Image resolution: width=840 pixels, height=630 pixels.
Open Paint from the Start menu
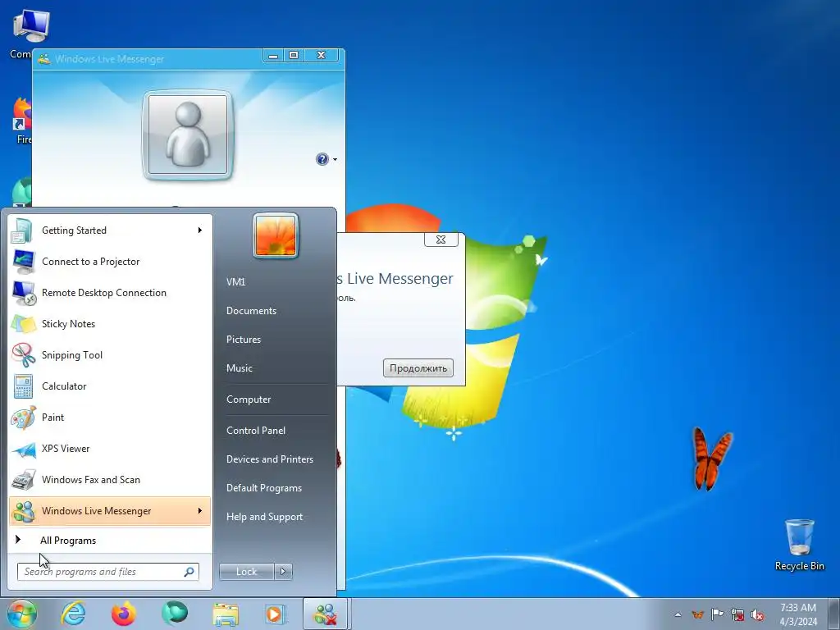tap(110, 418)
